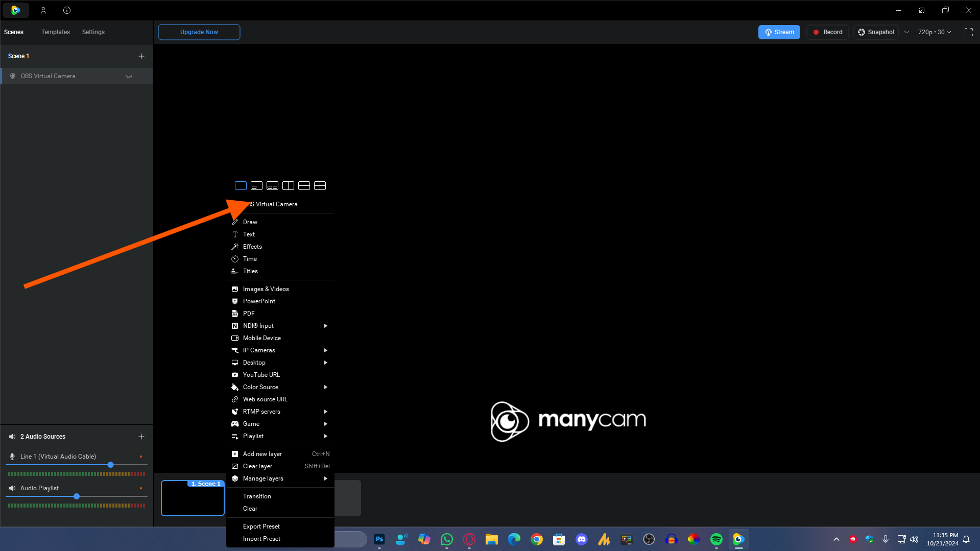
Task: Choose Import Preset
Action: coord(280,539)
